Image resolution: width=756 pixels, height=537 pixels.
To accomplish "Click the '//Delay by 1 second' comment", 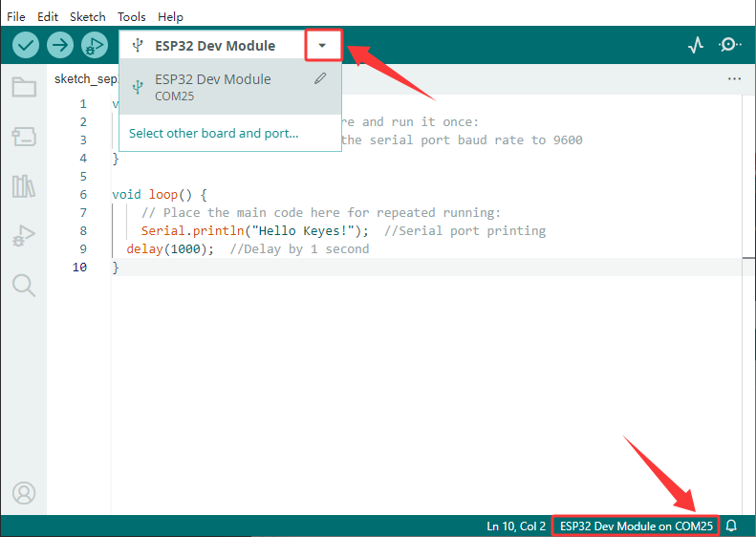I will 299,248.
